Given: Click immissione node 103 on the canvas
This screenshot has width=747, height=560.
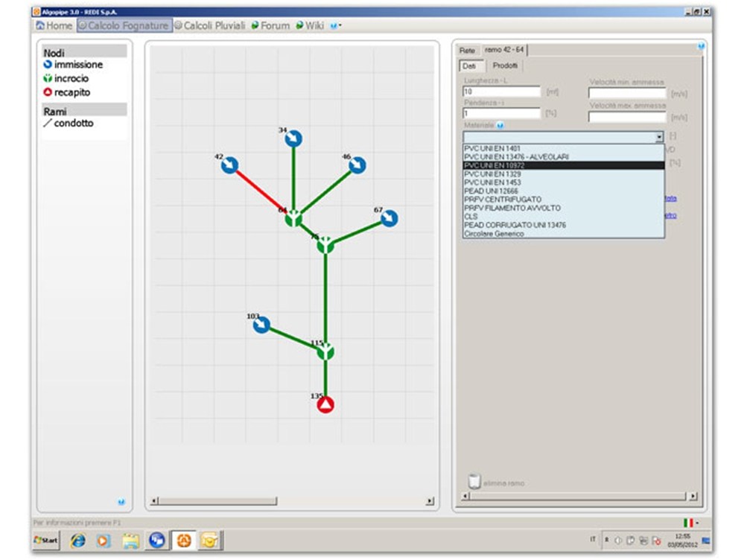Looking at the screenshot, I should pos(261,325).
